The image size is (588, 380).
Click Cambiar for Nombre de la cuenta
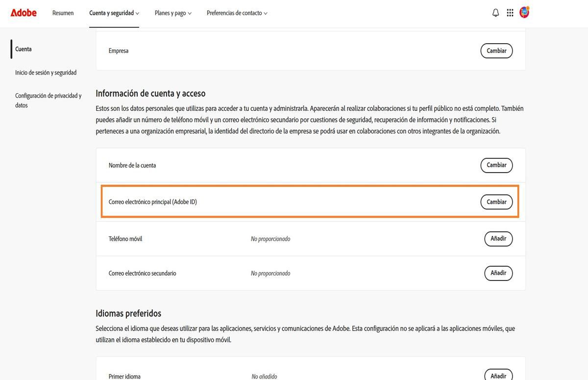(496, 165)
